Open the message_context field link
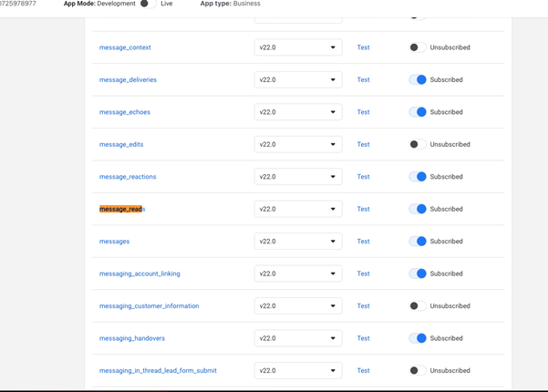The width and height of the screenshot is (548, 392). [x=125, y=47]
